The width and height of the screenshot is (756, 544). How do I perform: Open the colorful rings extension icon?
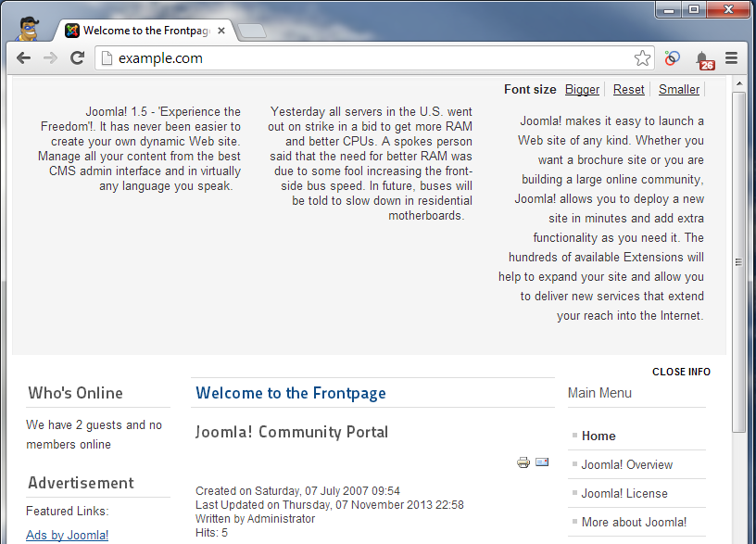click(672, 58)
